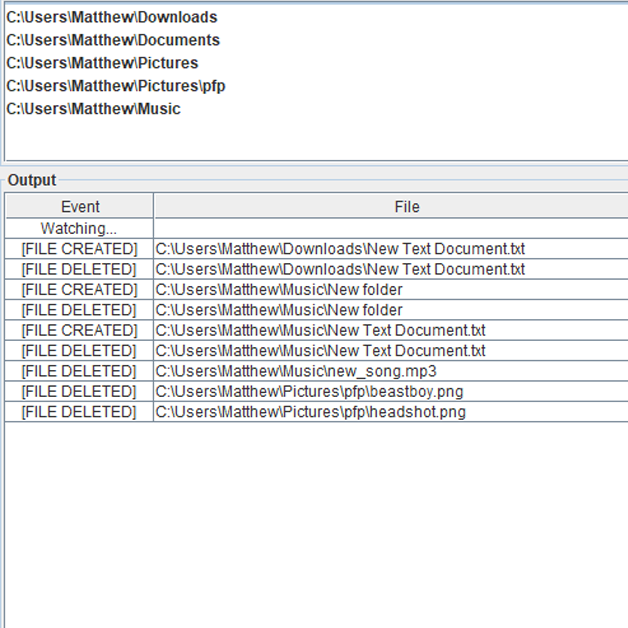Click file path of created Music\New Text Document.txt
The image size is (628, 628).
click(x=320, y=330)
